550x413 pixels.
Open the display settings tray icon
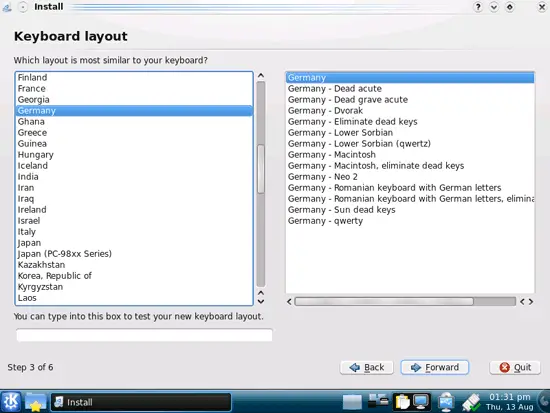pos(421,402)
